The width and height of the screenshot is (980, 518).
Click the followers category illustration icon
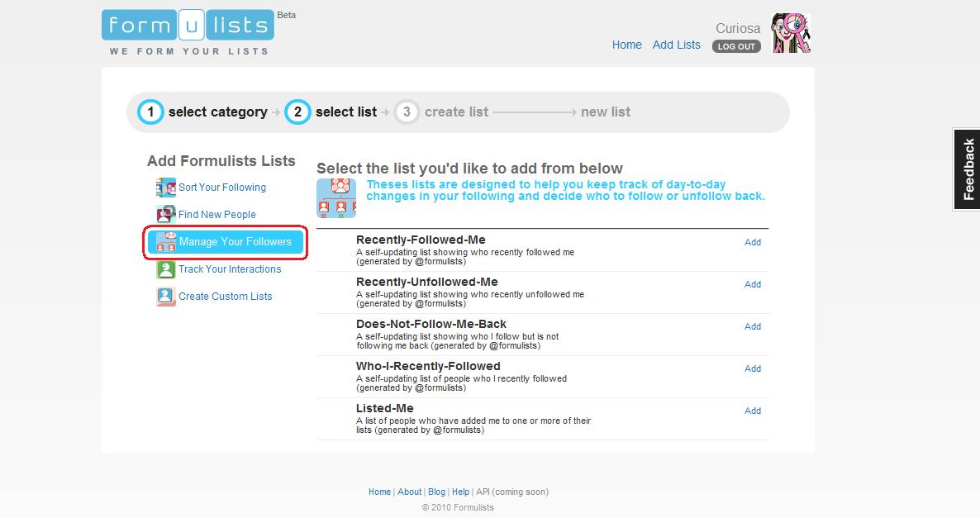(x=336, y=198)
